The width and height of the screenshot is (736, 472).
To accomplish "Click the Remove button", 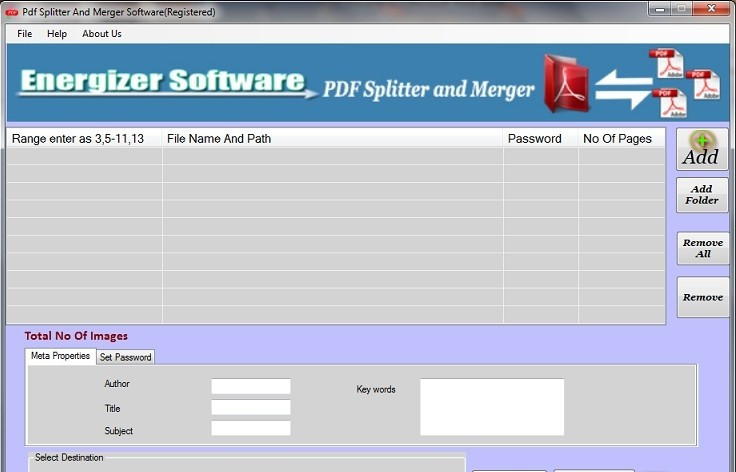I will pyautogui.click(x=702, y=297).
